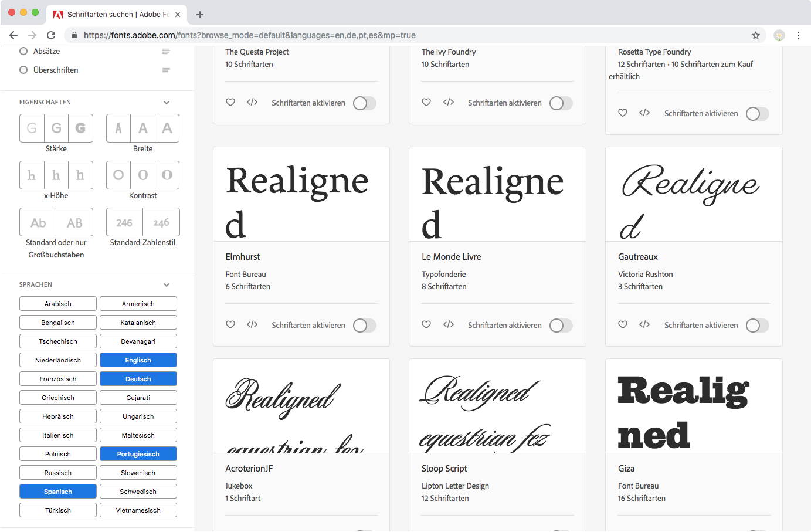Select heavy weight under Stärke

coord(80,128)
